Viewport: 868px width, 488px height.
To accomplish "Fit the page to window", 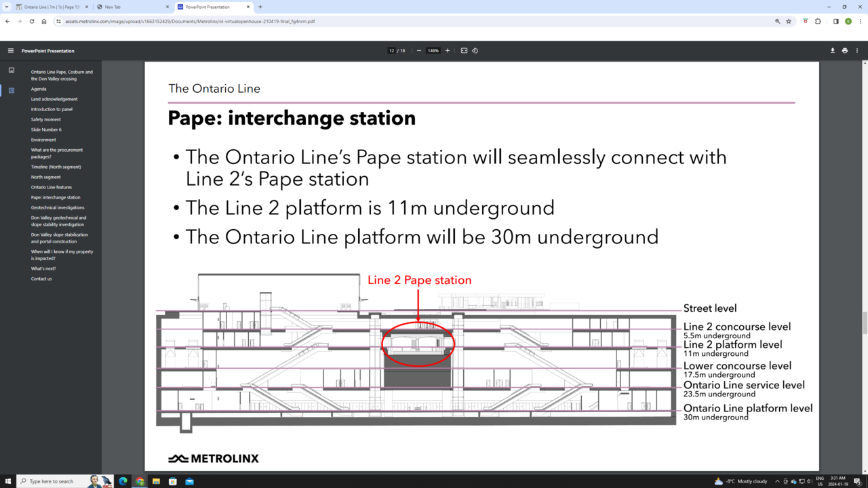I will pos(463,50).
